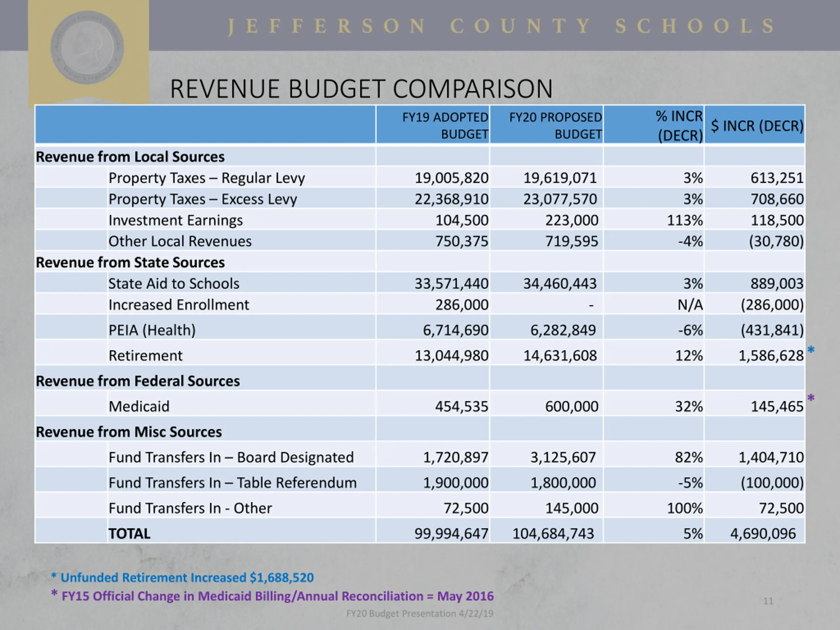The image size is (840, 630).
Task: Click the FY15 Medicaid Billing footnote text
Action: point(278,596)
